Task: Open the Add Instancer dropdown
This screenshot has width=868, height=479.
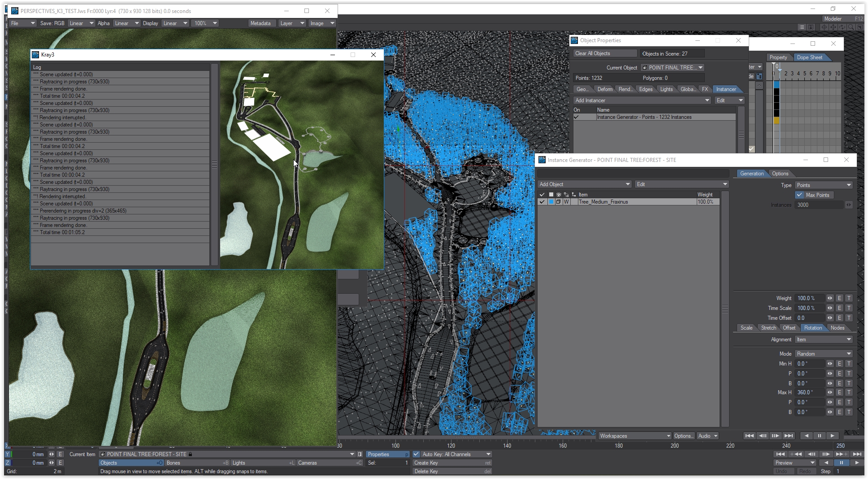Action: pos(642,100)
